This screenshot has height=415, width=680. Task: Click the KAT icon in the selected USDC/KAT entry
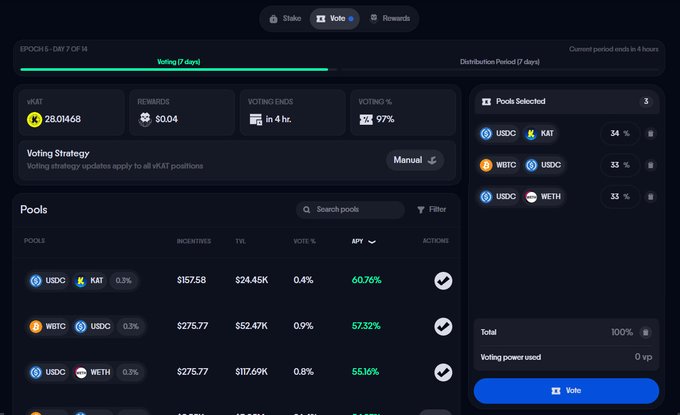pyautogui.click(x=531, y=134)
